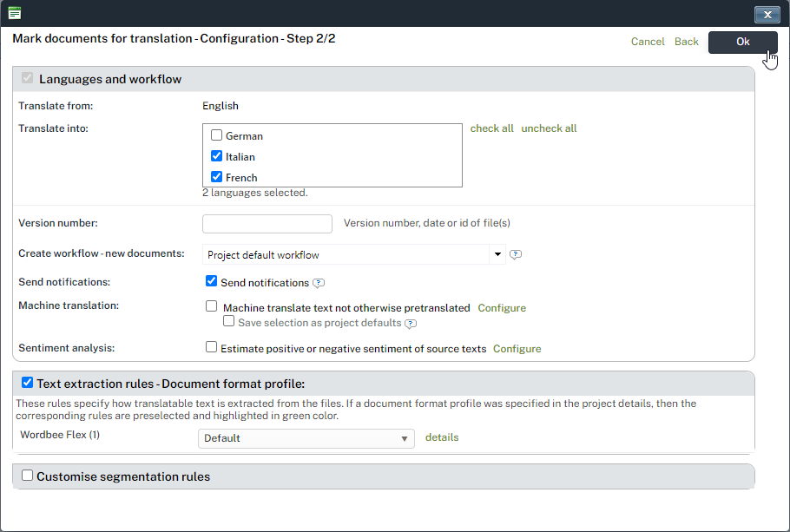790x532 pixels.
Task: Click the help icon beside workflow dropdown
Action: [516, 255]
